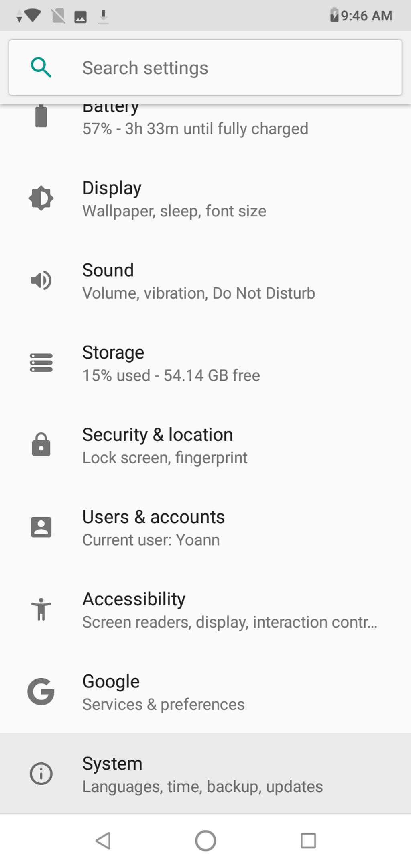Tap the search magnifier icon
411x868 pixels.
tap(41, 67)
